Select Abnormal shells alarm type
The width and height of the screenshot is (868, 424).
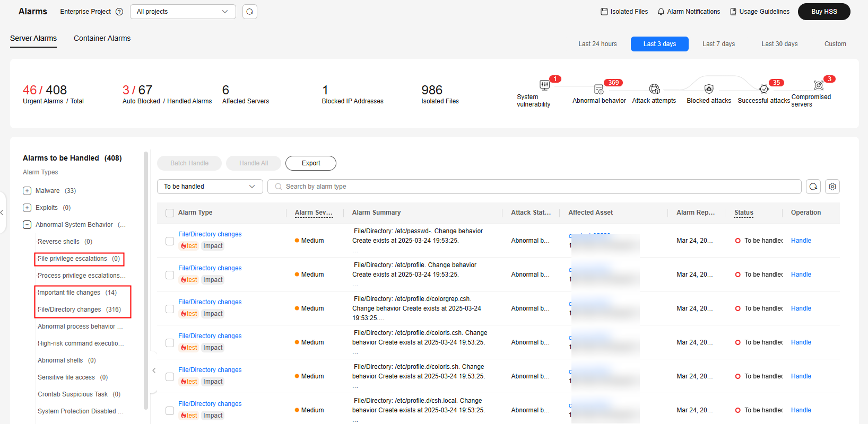pyautogui.click(x=67, y=360)
